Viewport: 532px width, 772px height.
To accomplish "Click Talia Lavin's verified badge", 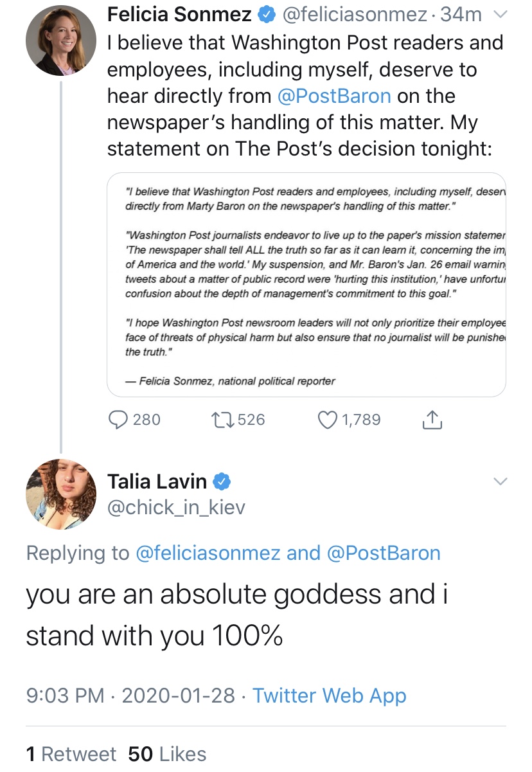I will point(222,481).
